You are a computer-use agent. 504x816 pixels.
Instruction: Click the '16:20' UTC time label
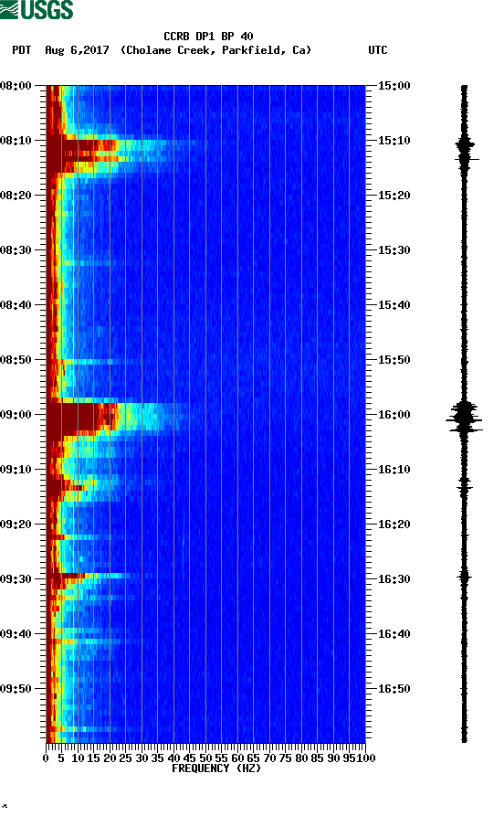coord(394,525)
